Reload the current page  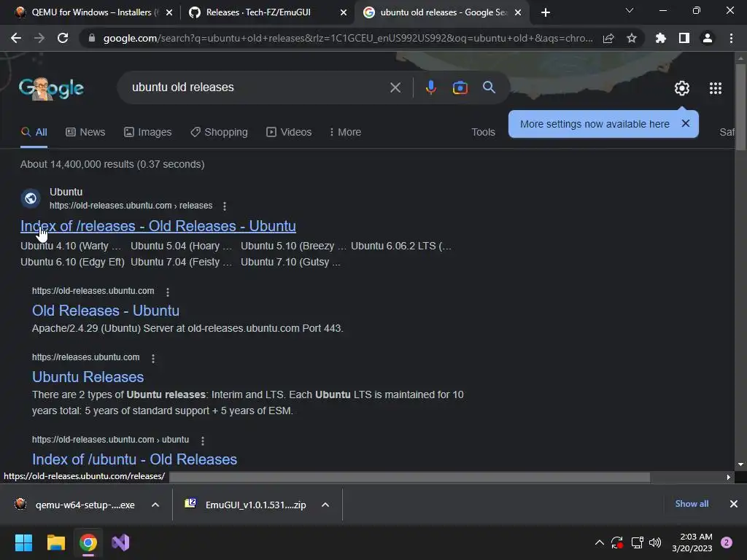coord(63,38)
